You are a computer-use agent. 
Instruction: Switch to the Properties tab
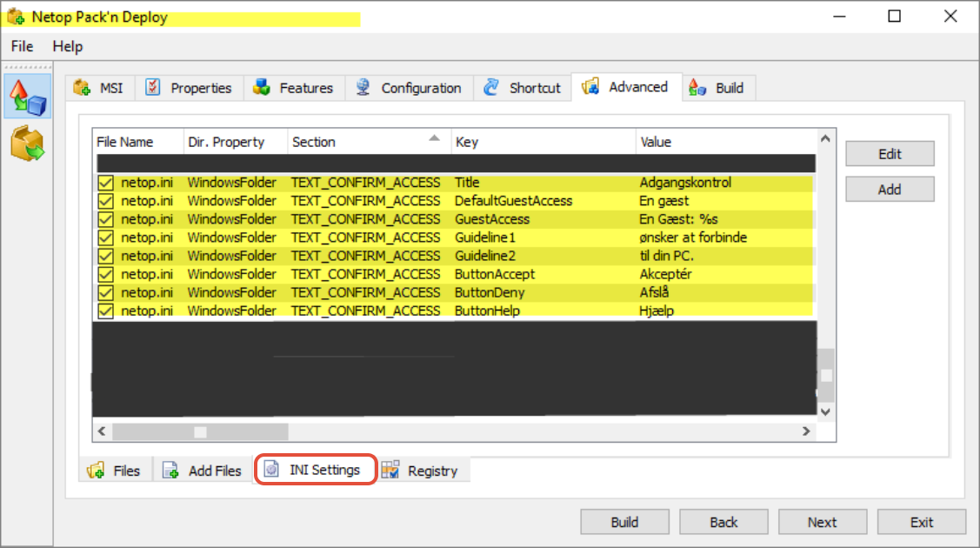[x=189, y=88]
